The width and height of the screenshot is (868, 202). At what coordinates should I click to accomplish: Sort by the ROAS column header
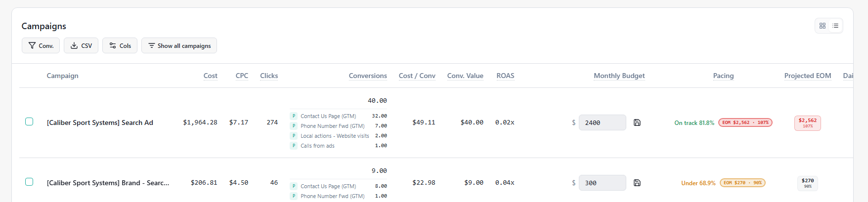pyautogui.click(x=505, y=76)
